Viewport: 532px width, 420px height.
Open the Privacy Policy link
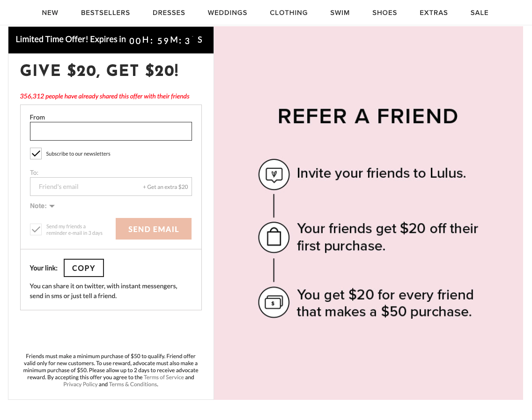point(81,384)
